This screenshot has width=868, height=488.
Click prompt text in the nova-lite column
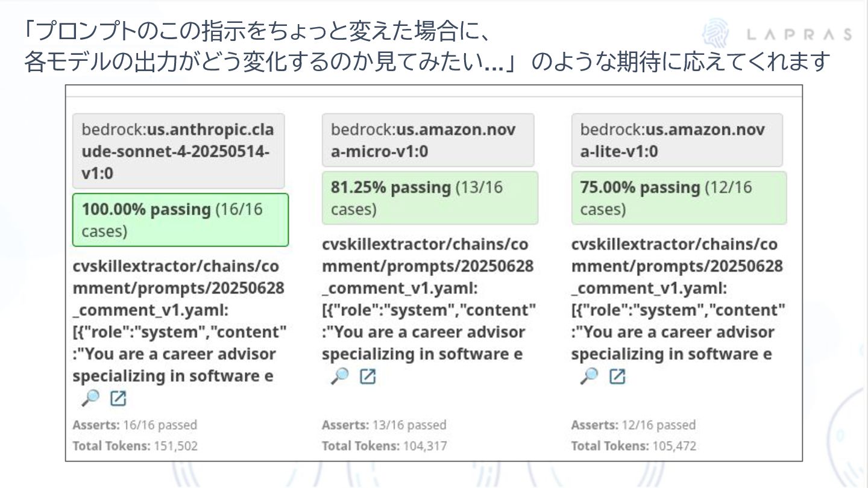click(678, 299)
